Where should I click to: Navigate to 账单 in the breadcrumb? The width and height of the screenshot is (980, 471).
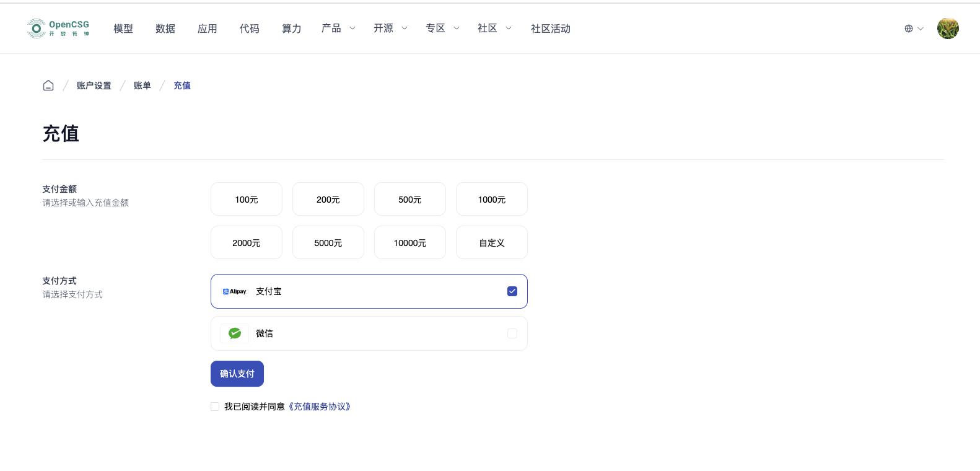pos(142,86)
